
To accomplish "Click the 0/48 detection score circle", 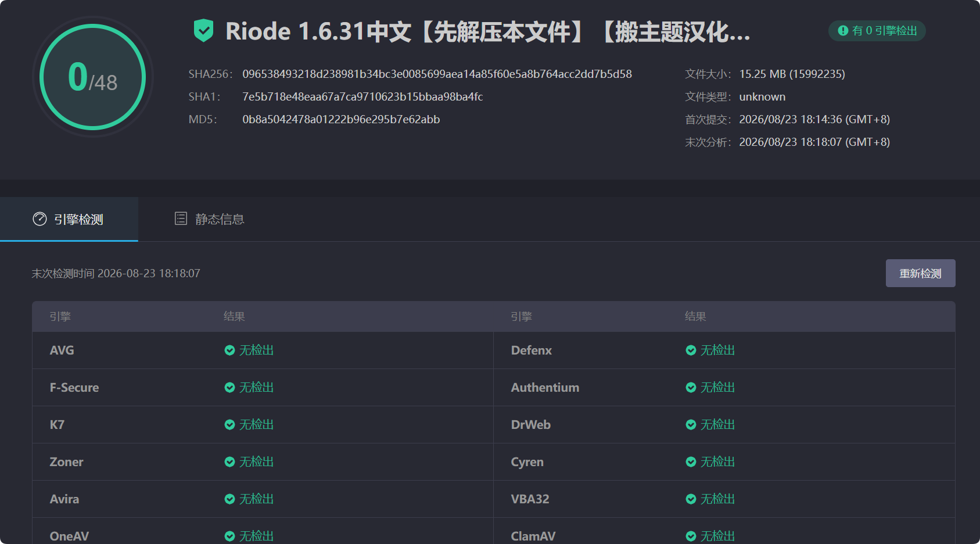I will tap(93, 77).
